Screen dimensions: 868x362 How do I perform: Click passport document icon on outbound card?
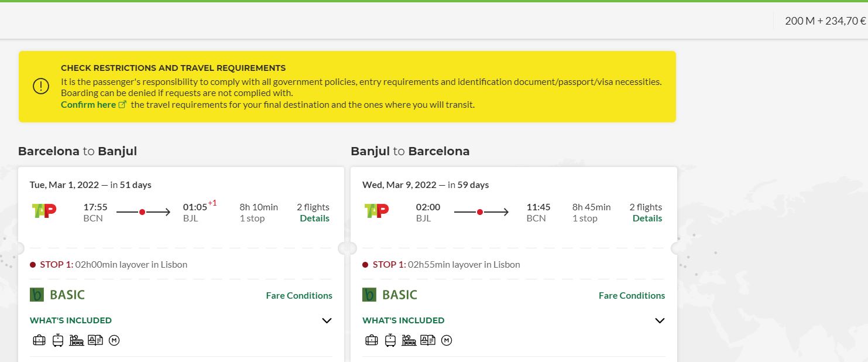click(x=95, y=340)
